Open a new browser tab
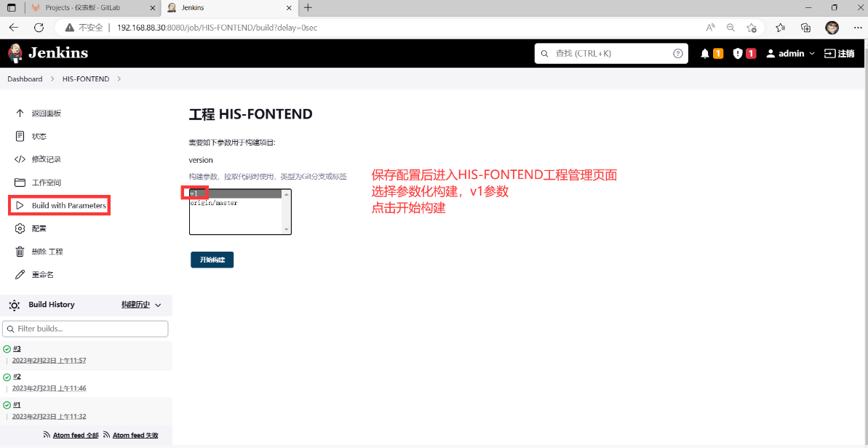The image size is (868, 448). 308,8
